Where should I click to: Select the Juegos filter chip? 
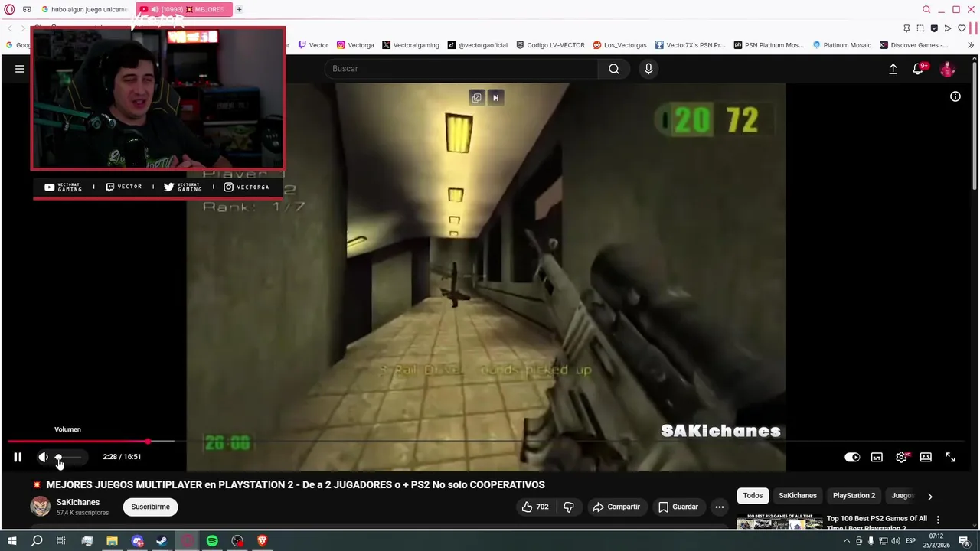pos(903,496)
